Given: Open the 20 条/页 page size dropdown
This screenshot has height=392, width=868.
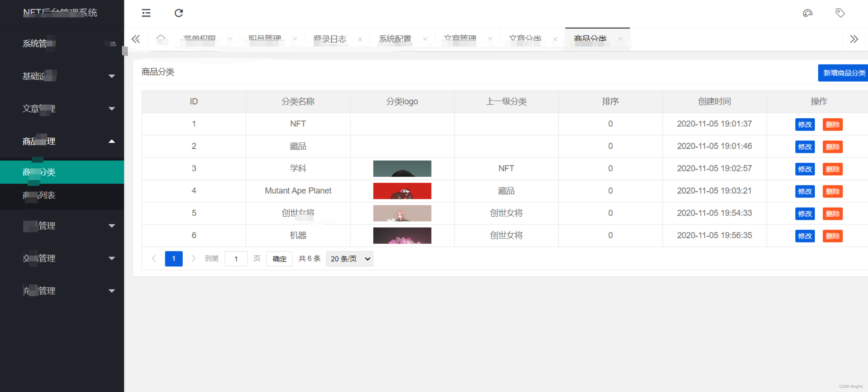Looking at the screenshot, I should pyautogui.click(x=349, y=259).
